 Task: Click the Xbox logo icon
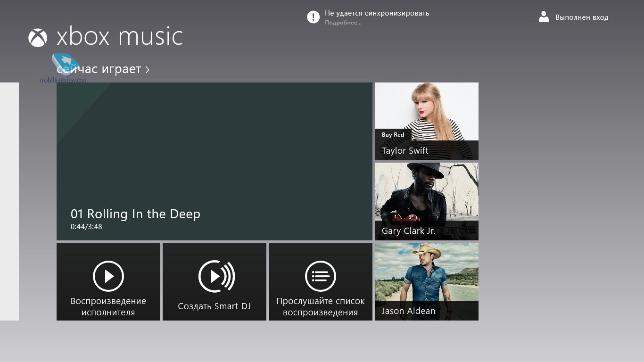point(38,38)
